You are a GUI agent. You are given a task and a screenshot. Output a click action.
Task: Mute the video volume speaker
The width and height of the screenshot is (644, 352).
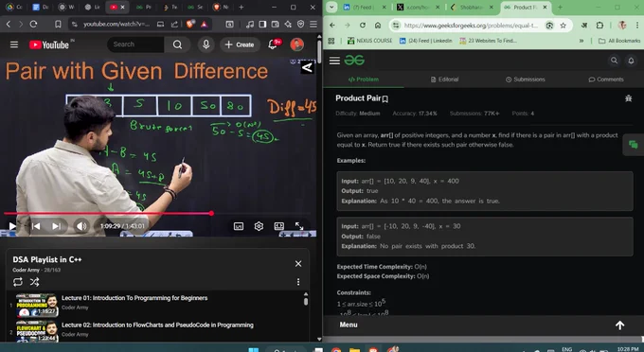click(x=81, y=226)
